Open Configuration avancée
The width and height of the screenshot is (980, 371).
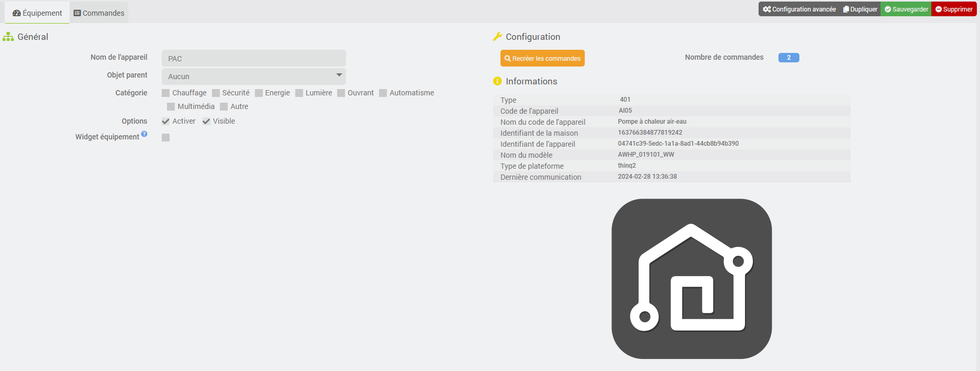(799, 9)
